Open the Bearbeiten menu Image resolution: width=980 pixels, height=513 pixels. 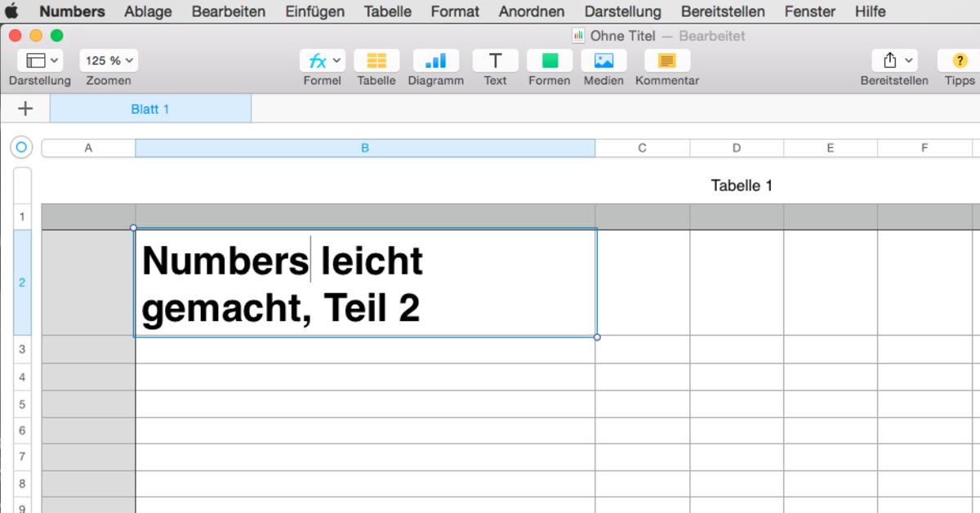click(229, 11)
